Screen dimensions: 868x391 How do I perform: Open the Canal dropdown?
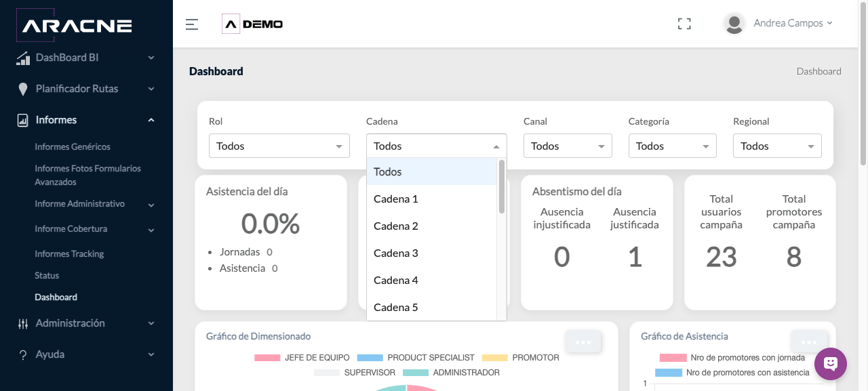(568, 146)
